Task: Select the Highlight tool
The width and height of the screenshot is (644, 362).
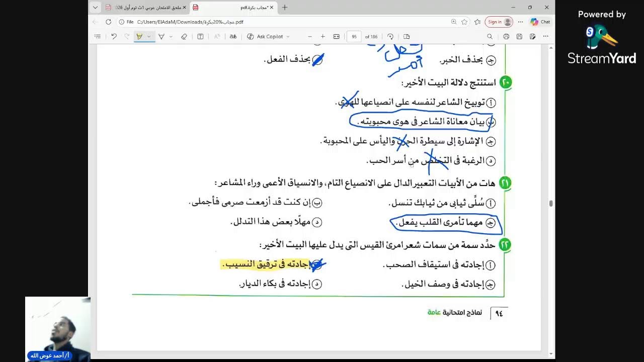Action: click(x=139, y=37)
